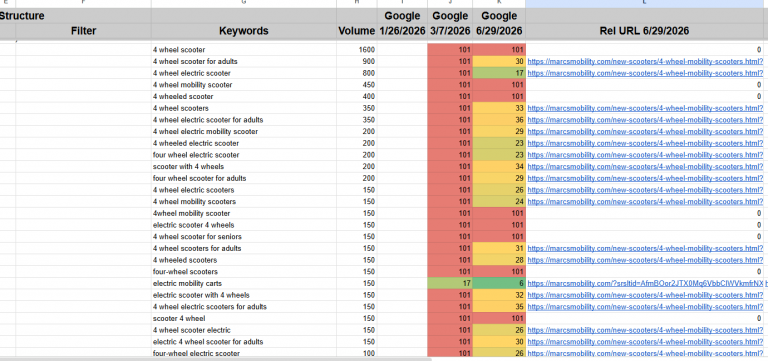Select the volume value 900

357,62
